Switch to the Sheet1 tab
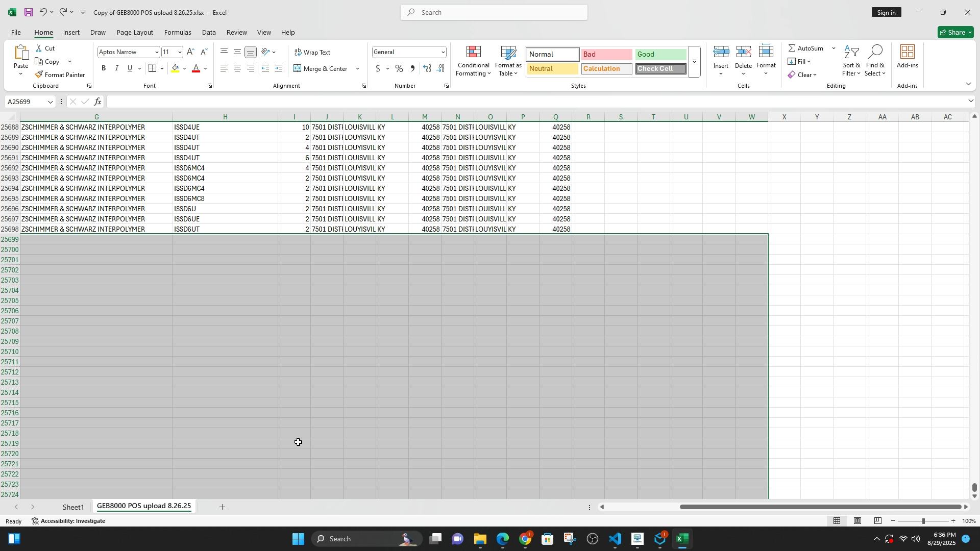The width and height of the screenshot is (980, 551). click(73, 507)
